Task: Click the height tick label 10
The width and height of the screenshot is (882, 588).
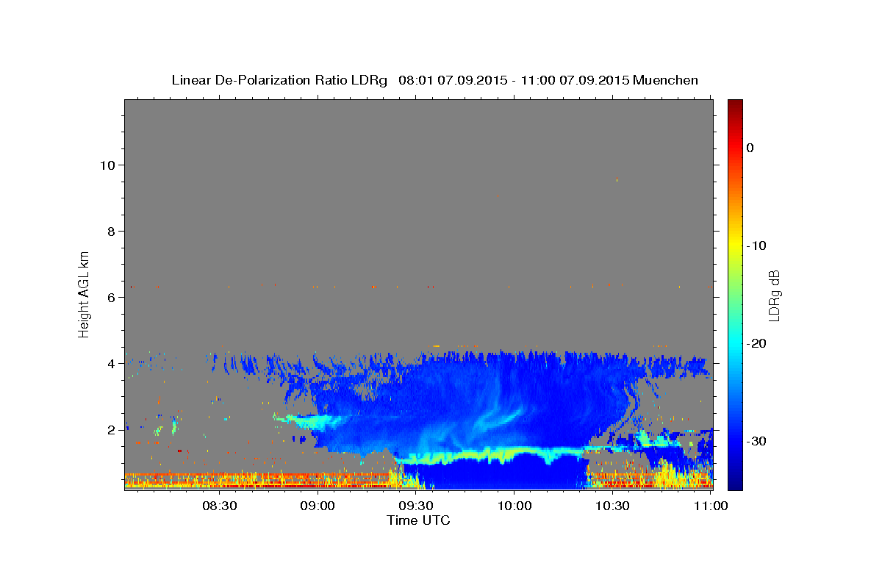Action: [107, 165]
